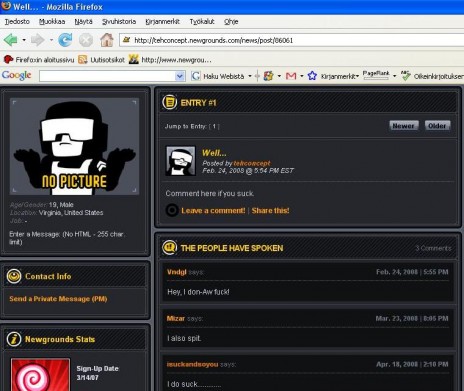Click the red swirl level icon
The image size is (464, 391).
click(40, 375)
